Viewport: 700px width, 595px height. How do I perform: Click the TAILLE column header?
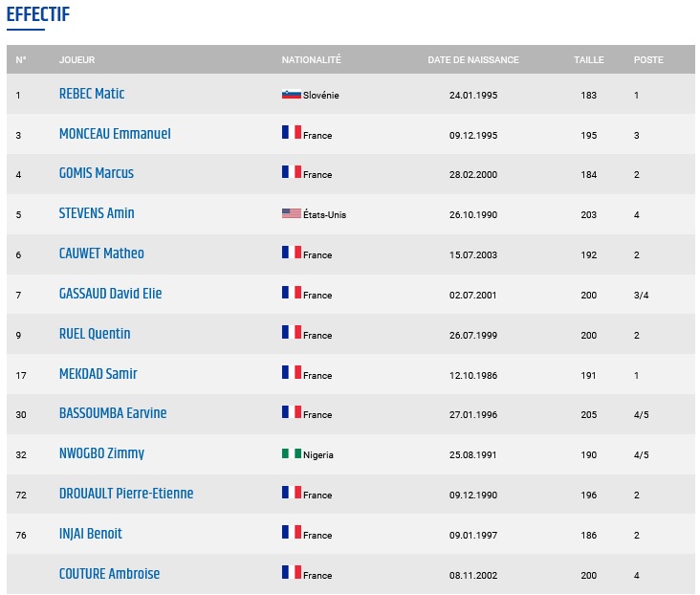point(589,60)
